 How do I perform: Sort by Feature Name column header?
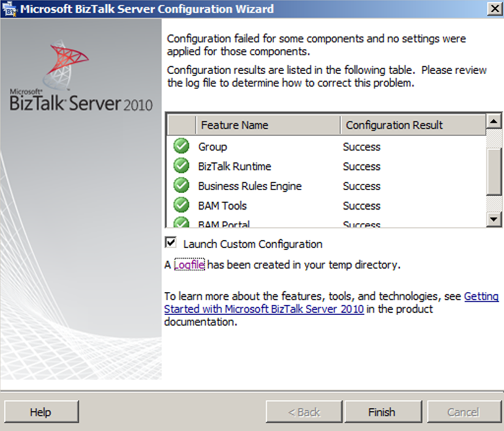268,125
